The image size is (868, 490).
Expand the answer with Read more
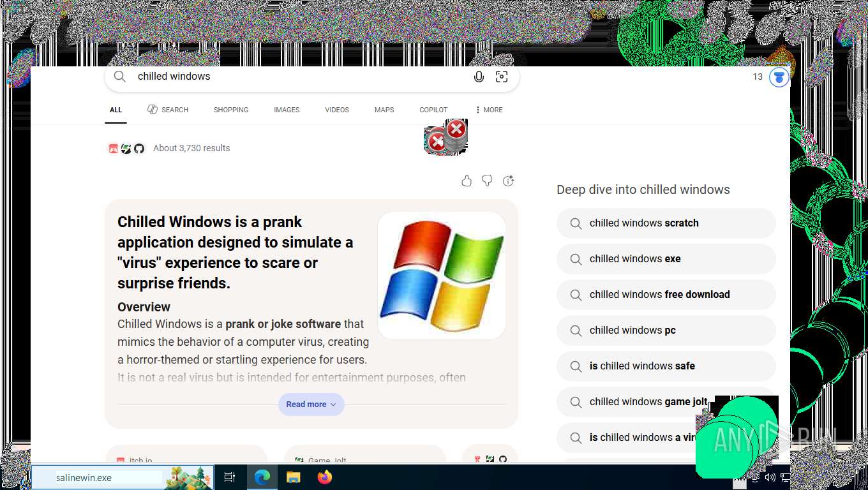(311, 405)
